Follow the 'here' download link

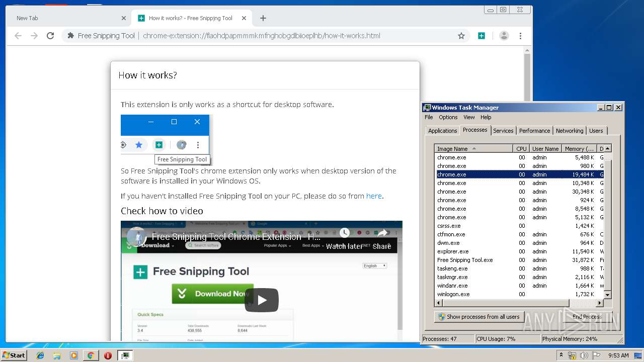(x=374, y=196)
